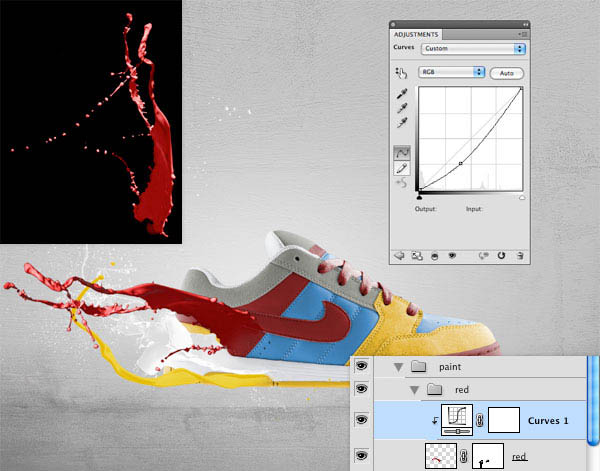The image size is (600, 471).
Task: Open the Adjustments panel options menu
Action: [523, 34]
